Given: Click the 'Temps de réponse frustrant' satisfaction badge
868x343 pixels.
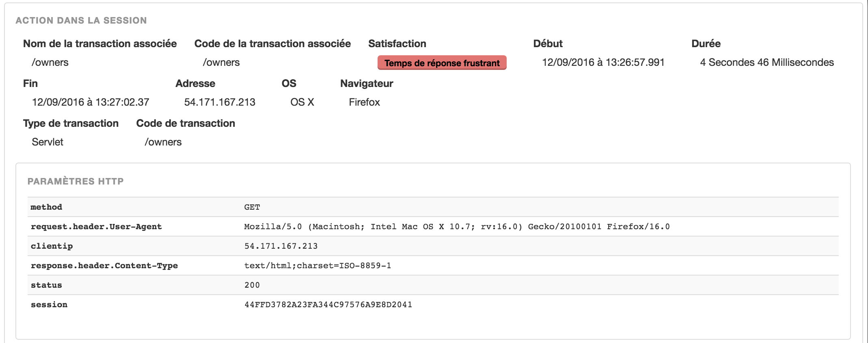Looking at the screenshot, I should point(443,63).
